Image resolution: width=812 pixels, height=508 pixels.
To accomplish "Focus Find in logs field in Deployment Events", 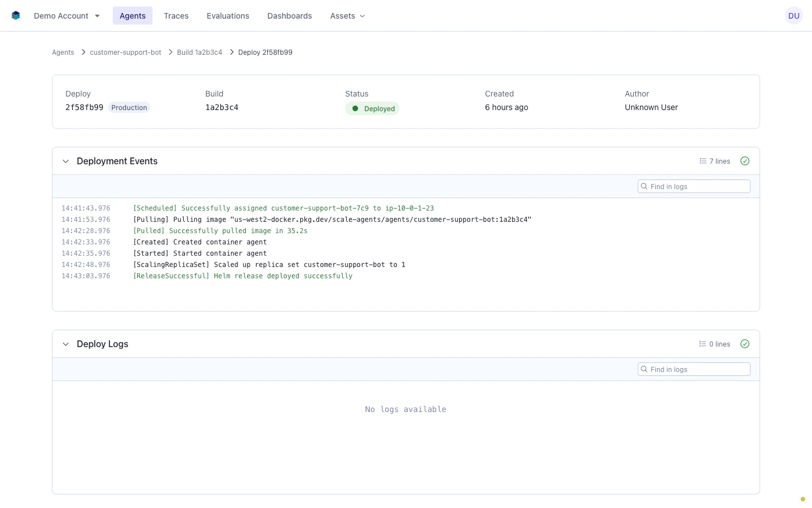I will (x=694, y=186).
